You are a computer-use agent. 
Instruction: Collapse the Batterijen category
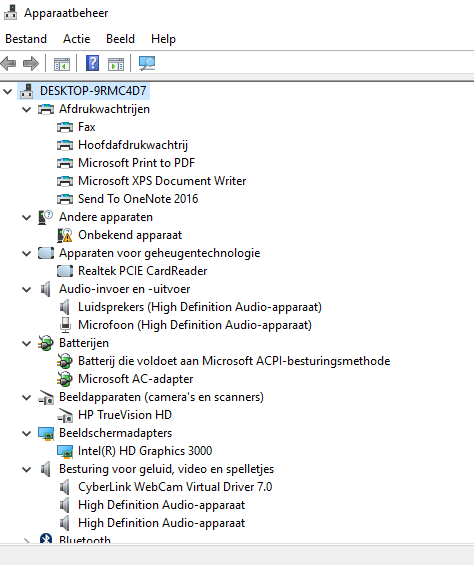tap(27, 344)
